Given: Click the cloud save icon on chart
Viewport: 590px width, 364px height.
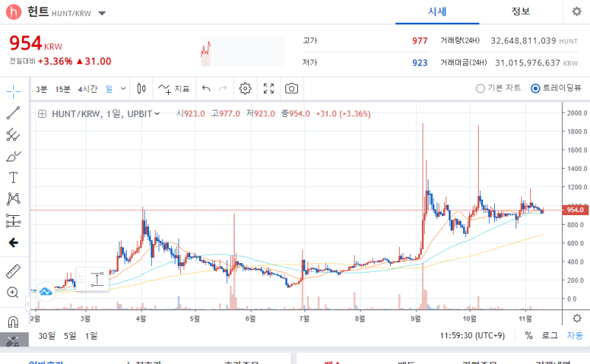Looking at the screenshot, I should 46,292.
